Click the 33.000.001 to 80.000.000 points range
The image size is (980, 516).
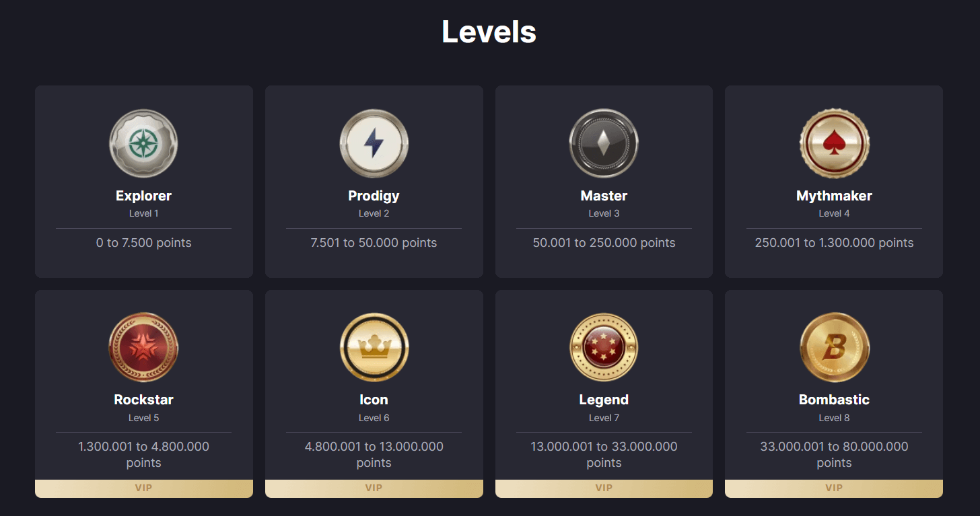[834, 454]
